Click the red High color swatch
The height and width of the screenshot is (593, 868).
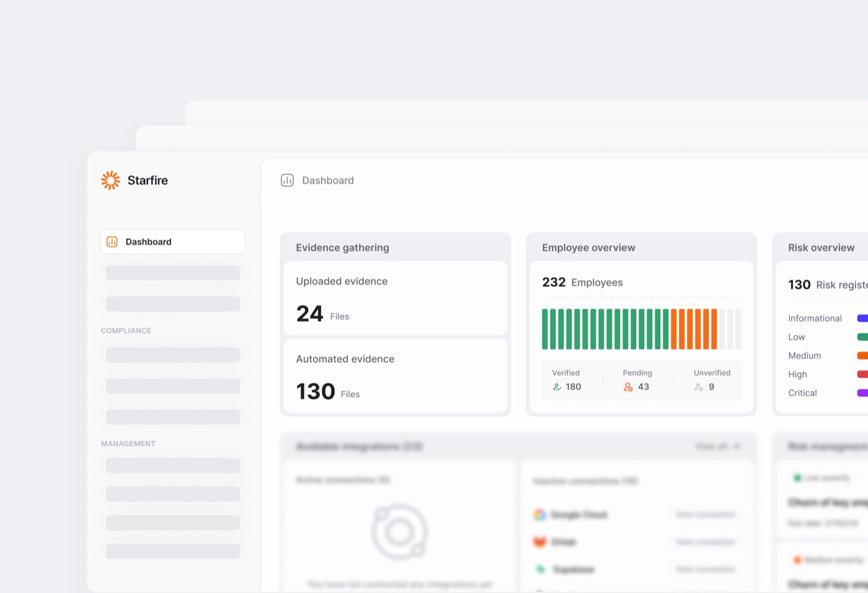(862, 374)
